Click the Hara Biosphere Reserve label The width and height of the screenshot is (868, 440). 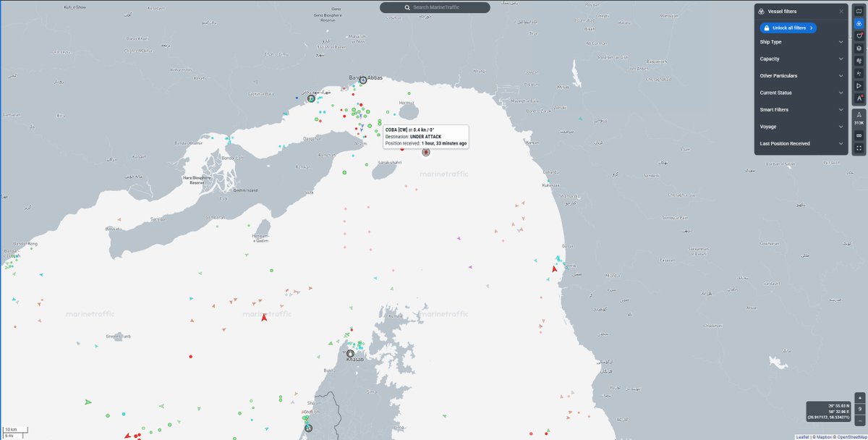[196, 180]
